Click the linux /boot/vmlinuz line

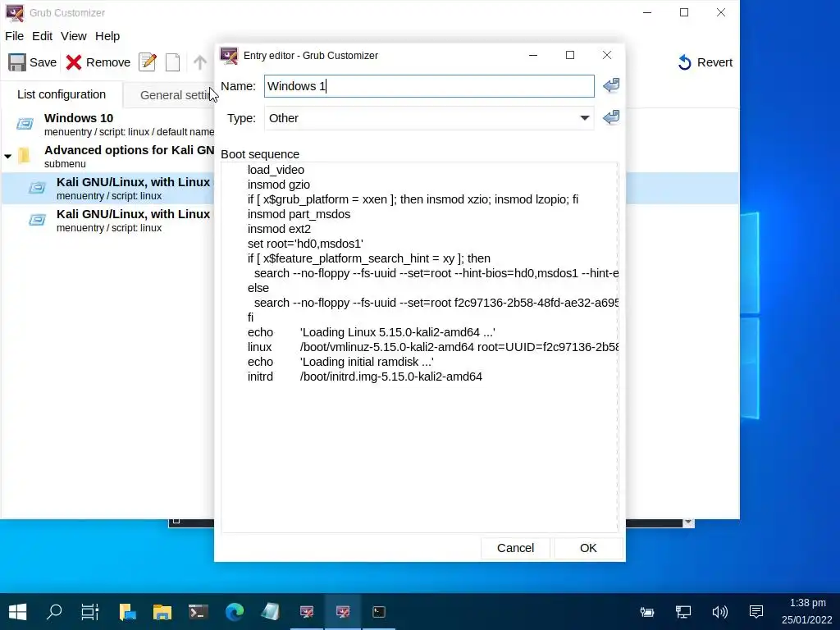(433, 347)
